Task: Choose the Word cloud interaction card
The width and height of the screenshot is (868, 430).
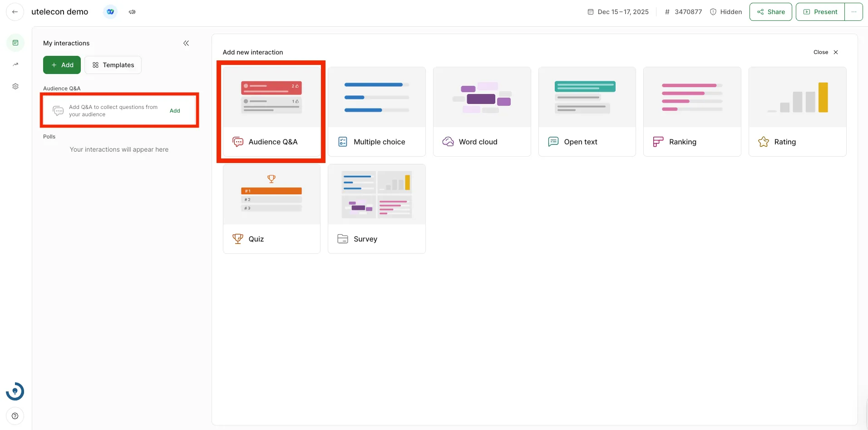Action: coord(482,112)
